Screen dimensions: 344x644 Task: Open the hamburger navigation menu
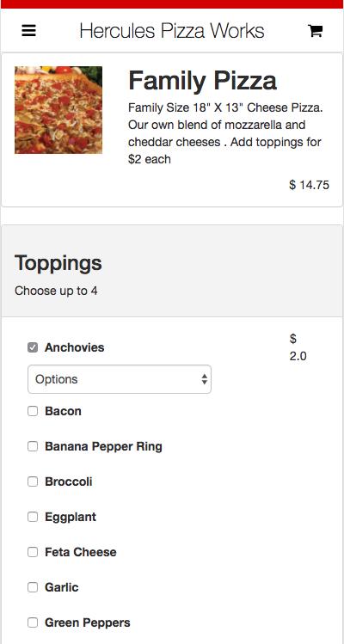[x=28, y=31]
